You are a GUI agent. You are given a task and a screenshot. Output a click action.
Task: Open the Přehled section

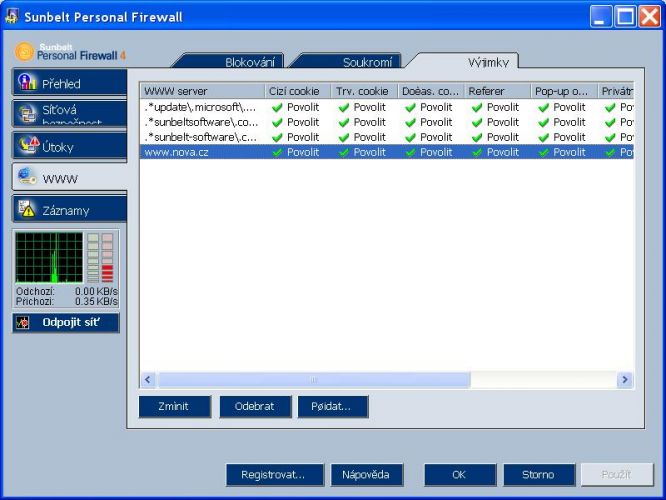(70, 83)
